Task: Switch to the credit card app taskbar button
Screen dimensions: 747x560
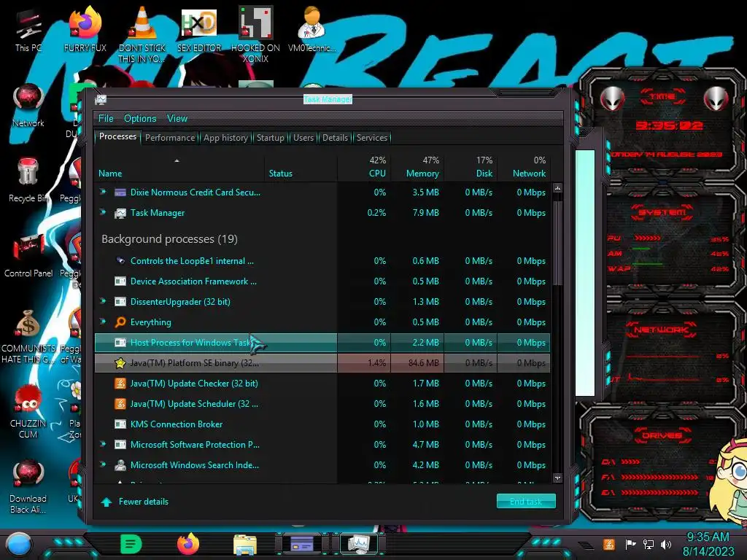Action: 301,544
